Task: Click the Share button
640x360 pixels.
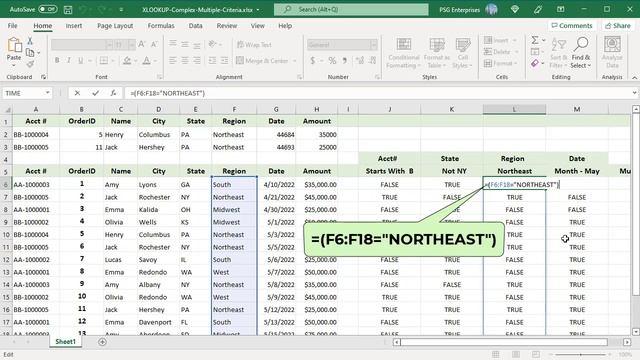Action: 618,26
